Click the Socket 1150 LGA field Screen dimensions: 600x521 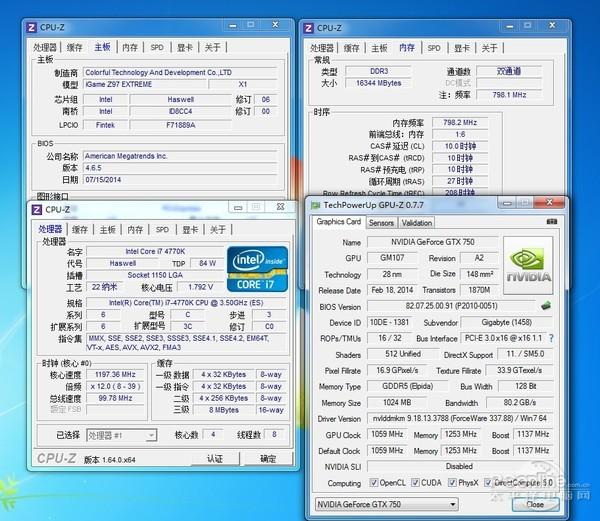point(155,275)
